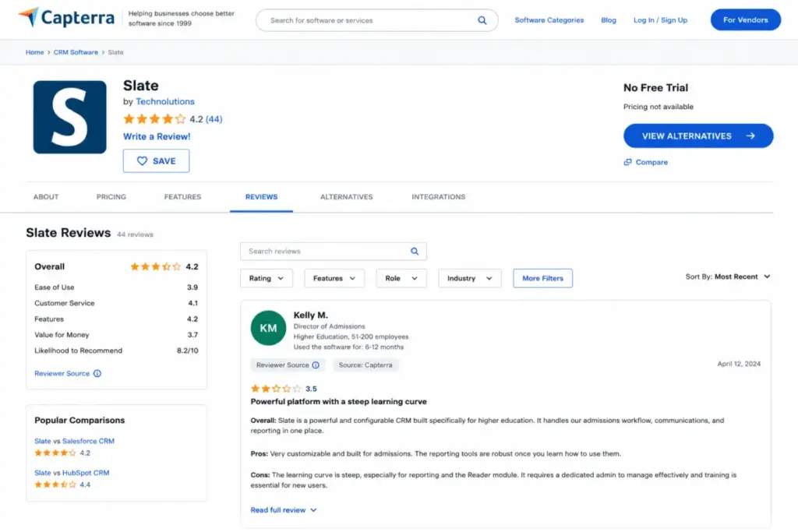Click the Compare link
798x532 pixels.
click(646, 162)
